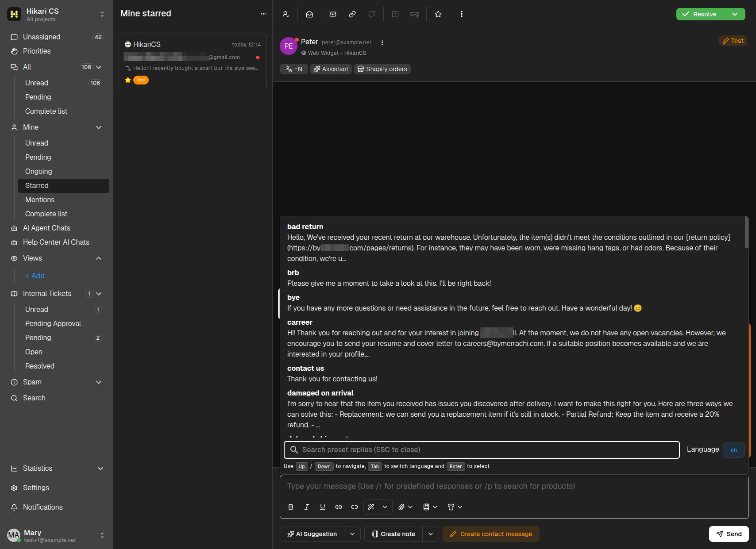The height and width of the screenshot is (549, 756).
Task: Select Ongoing under Mine
Action: pyautogui.click(x=64, y=172)
